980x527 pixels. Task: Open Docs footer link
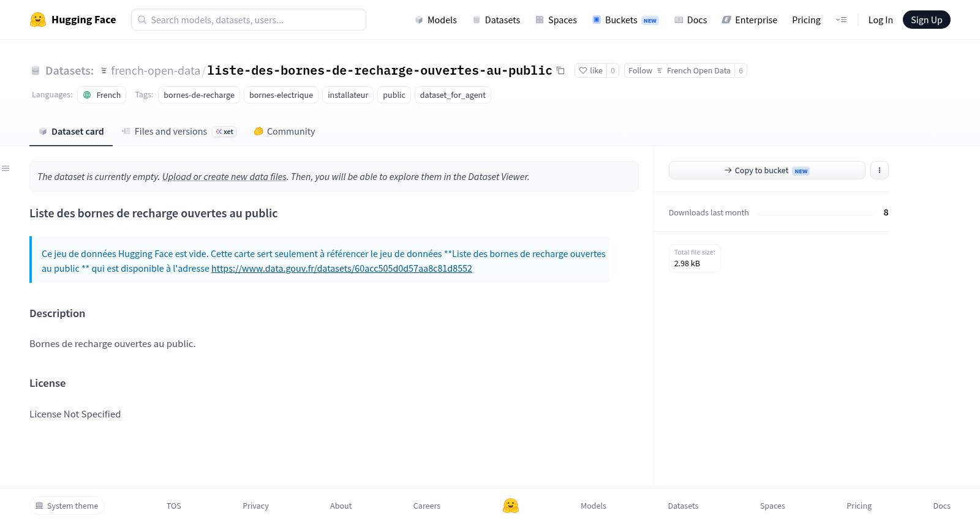point(941,506)
